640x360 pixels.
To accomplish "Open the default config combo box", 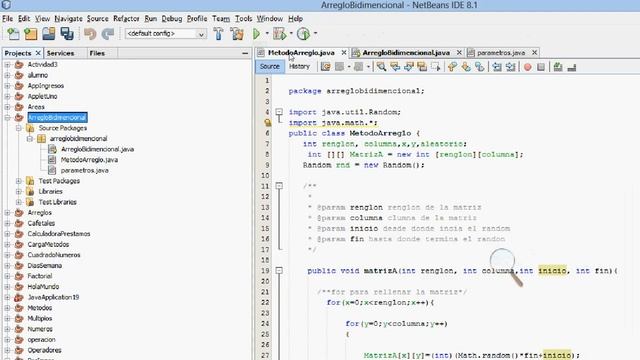I will pyautogui.click(x=166, y=34).
